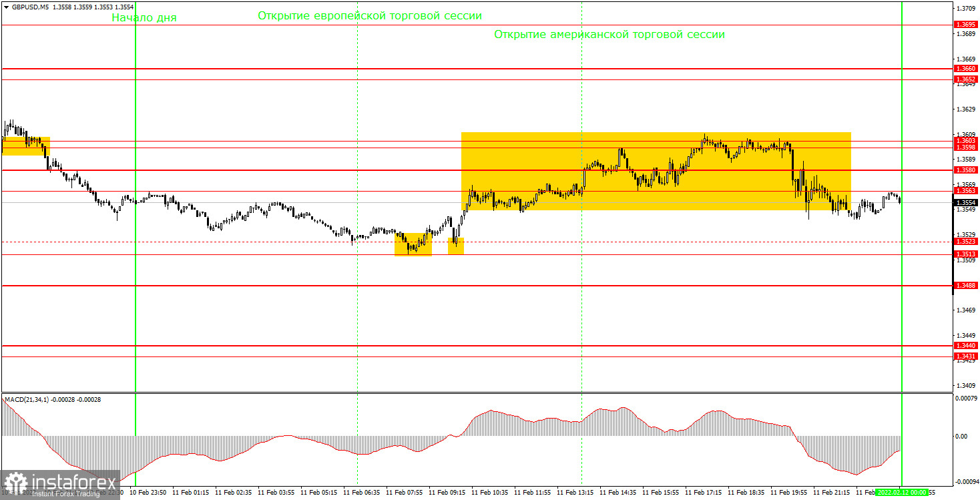980x500 pixels.
Task: Open the chart menu triangle beside GBPUSD
Action: 6,8
